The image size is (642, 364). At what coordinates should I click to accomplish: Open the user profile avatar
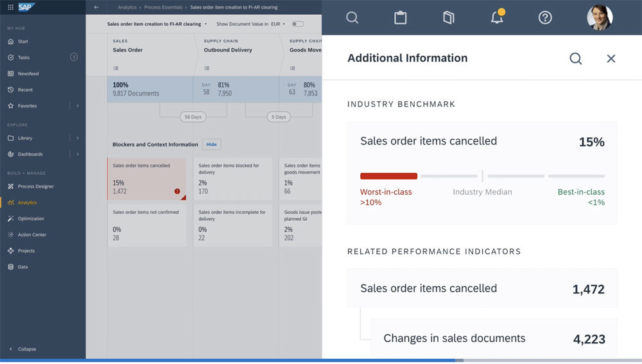pyautogui.click(x=600, y=17)
